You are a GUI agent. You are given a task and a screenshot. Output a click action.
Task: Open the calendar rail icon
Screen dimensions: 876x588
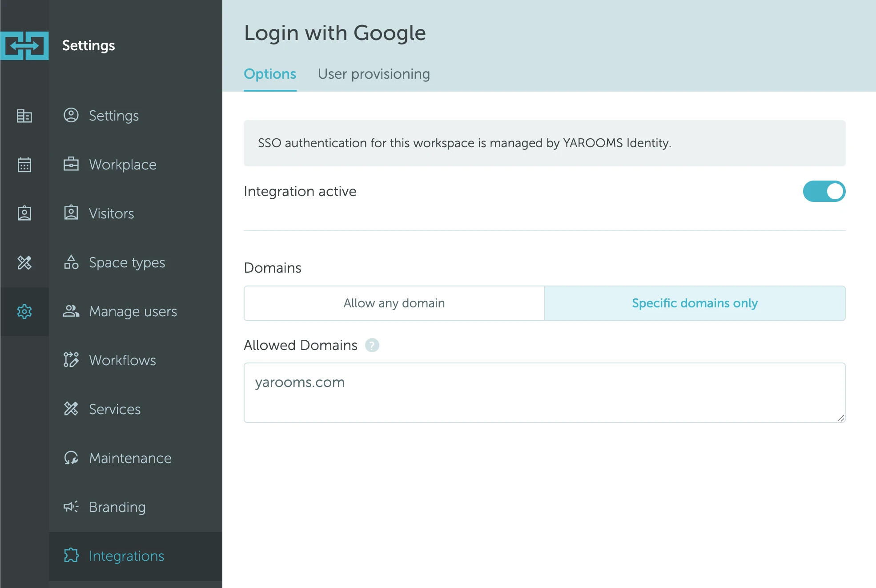[24, 165]
